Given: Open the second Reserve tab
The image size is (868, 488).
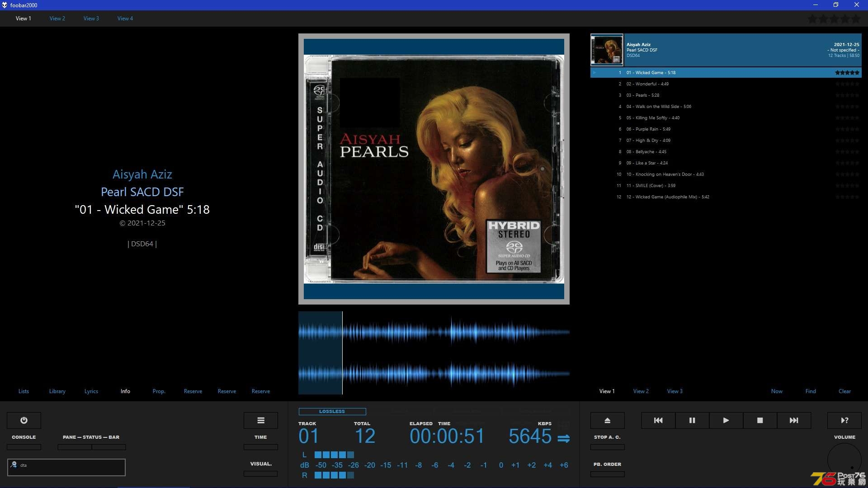Looking at the screenshot, I should 227,391.
